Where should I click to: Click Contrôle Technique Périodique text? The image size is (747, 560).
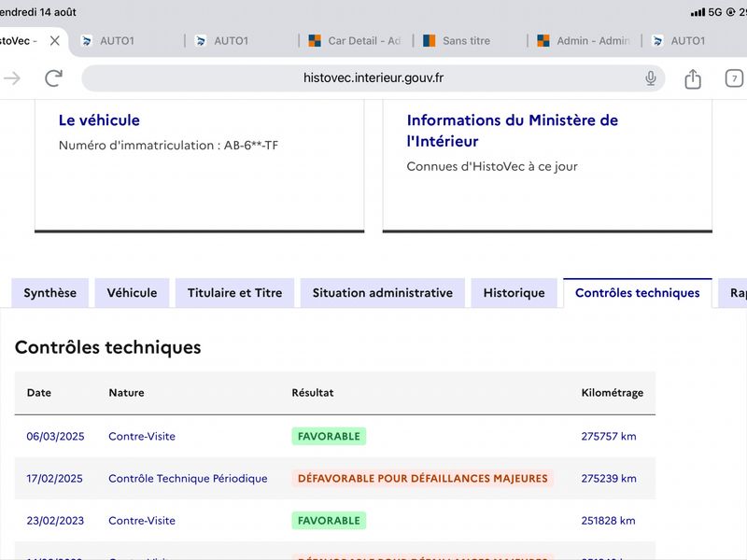(188, 478)
